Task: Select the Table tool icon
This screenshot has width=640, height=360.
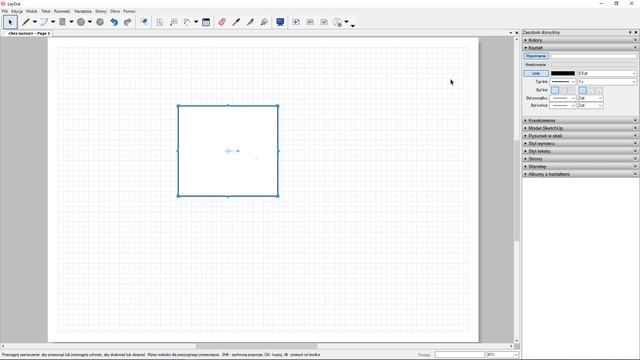Action: coord(206,22)
